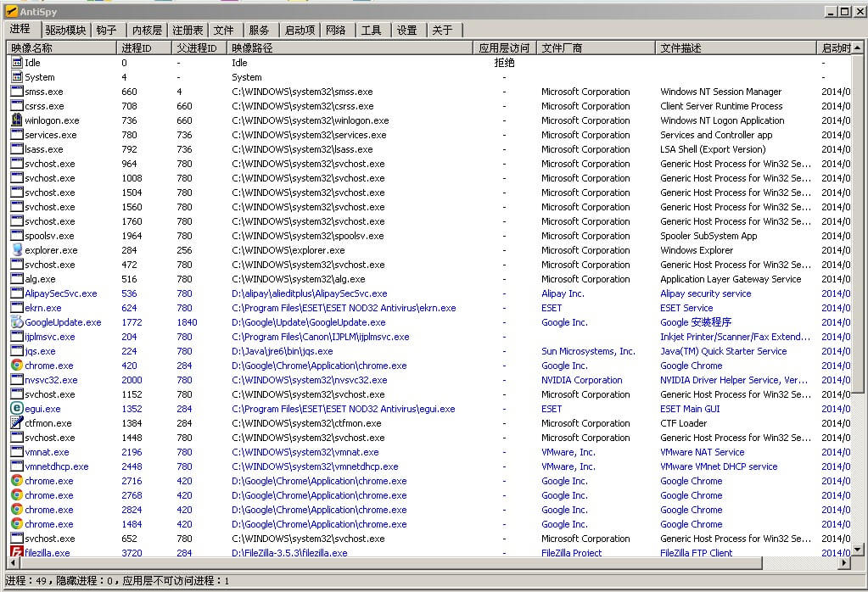Screen dimensions: 868x592
Task: Select the Chrome icon for process ID 2716
Action: tap(17, 480)
